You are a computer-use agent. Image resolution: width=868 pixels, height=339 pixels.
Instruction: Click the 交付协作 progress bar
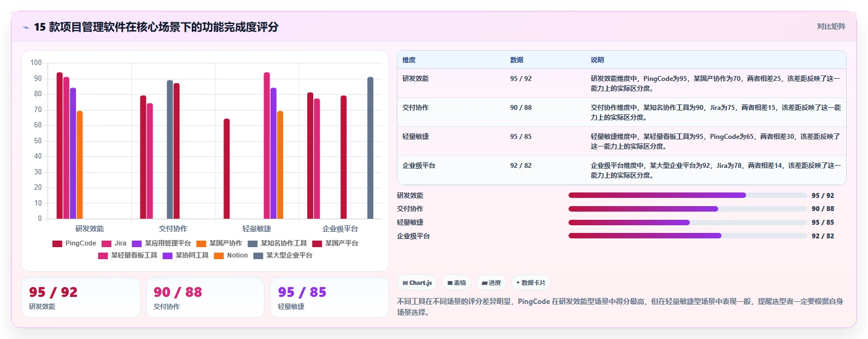(688, 209)
